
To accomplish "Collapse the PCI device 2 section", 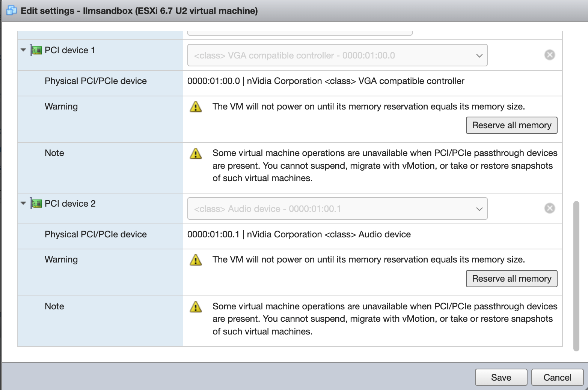I will coord(23,203).
